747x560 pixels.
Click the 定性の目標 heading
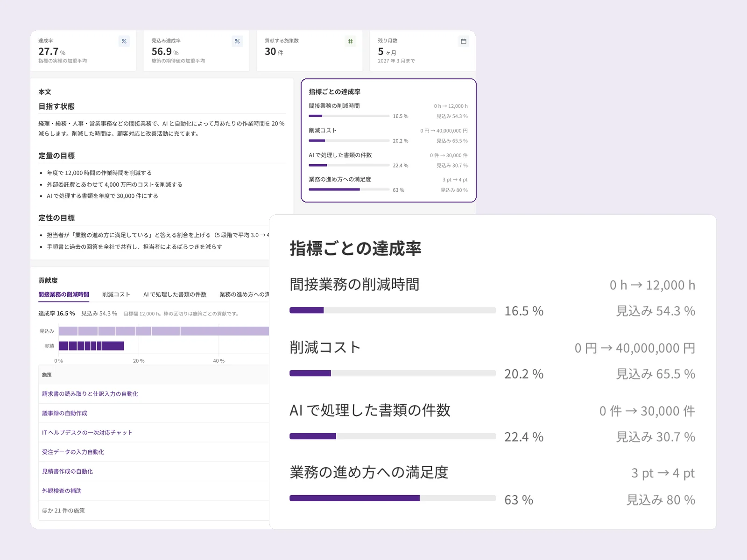click(56, 218)
